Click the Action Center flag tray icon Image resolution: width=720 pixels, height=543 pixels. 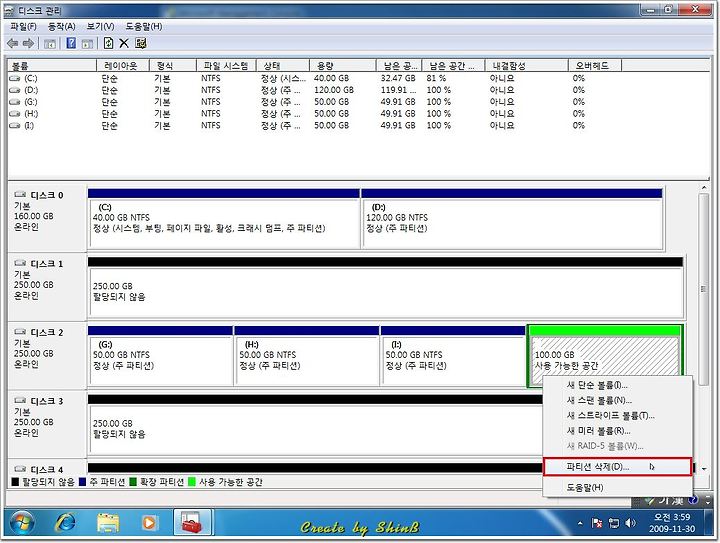tap(597, 523)
